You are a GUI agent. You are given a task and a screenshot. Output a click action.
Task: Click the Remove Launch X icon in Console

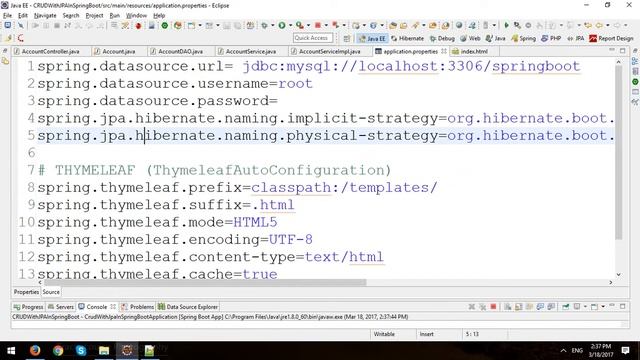471,307
